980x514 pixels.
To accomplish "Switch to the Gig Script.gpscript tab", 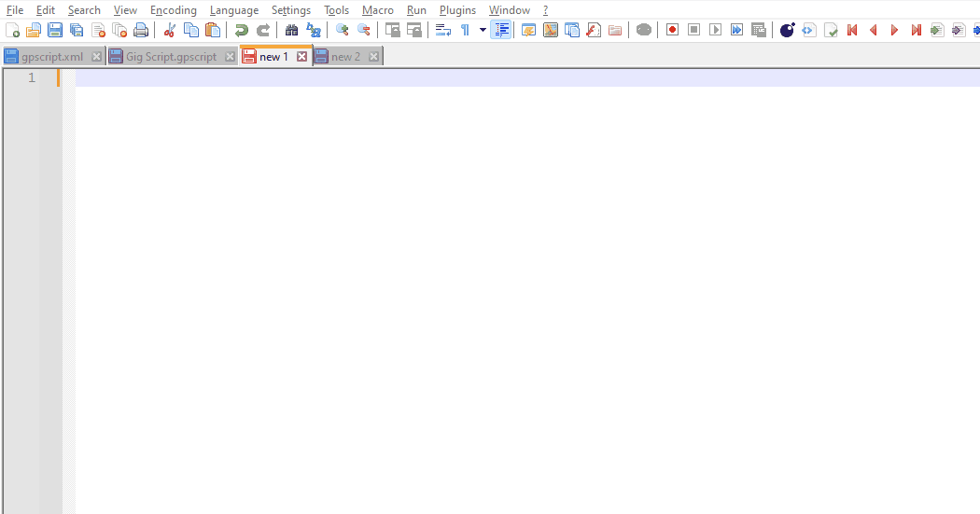I will (171, 57).
